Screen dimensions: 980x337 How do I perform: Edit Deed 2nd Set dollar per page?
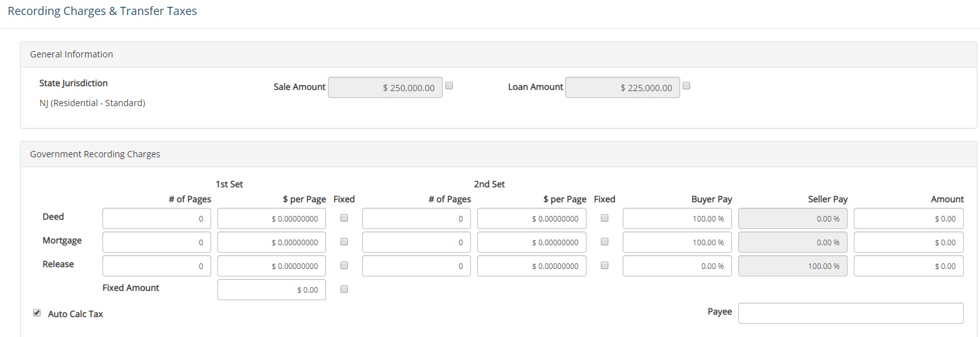[532, 218]
